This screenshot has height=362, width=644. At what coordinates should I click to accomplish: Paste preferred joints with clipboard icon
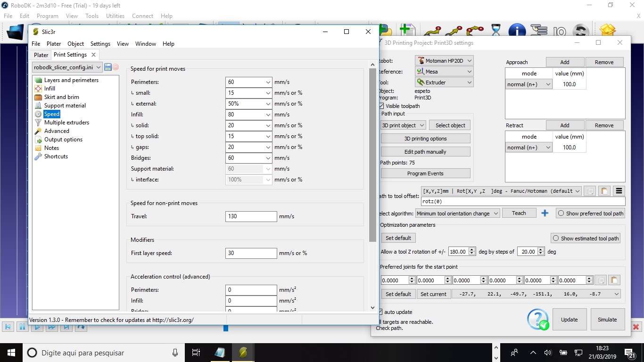pos(614,280)
